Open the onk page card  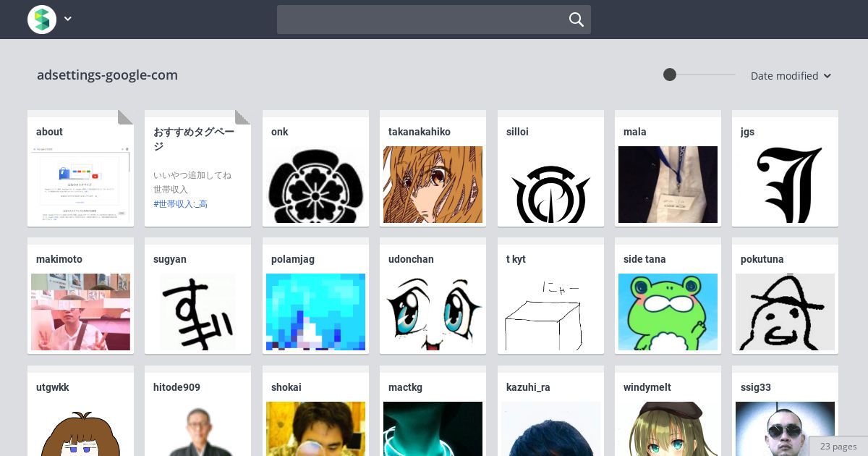pos(315,168)
